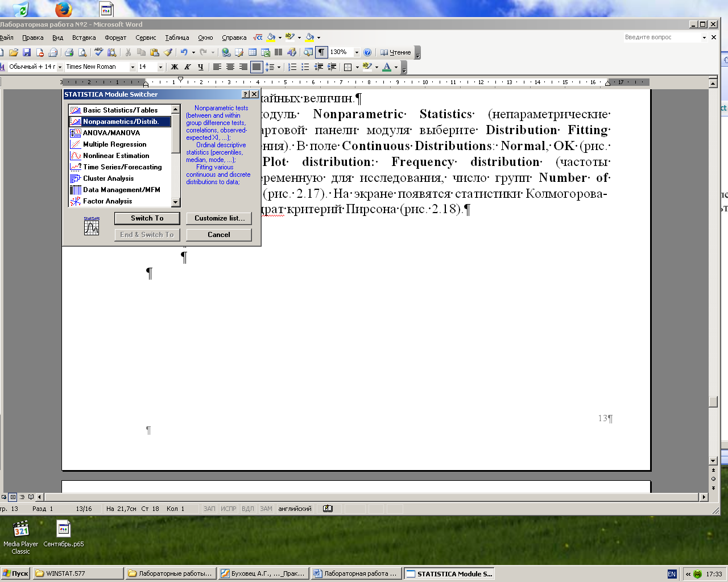The image size is (728, 582).
Task: Click Switch To button
Action: point(147,218)
